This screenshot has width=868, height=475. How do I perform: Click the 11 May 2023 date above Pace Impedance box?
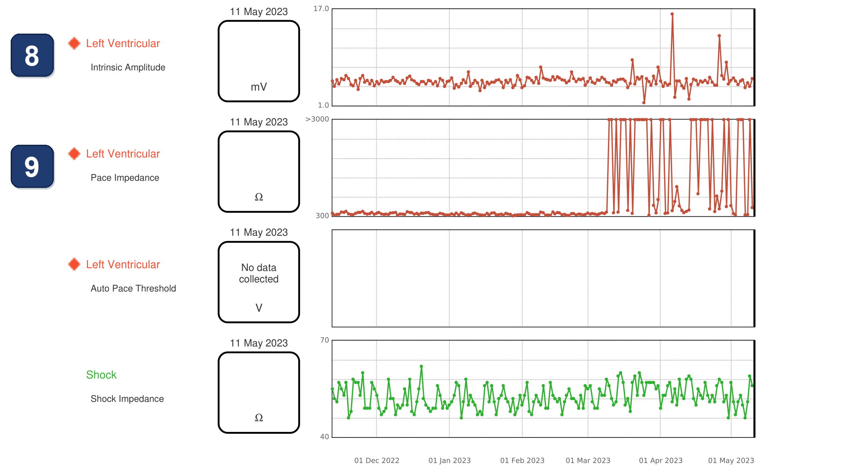(259, 122)
